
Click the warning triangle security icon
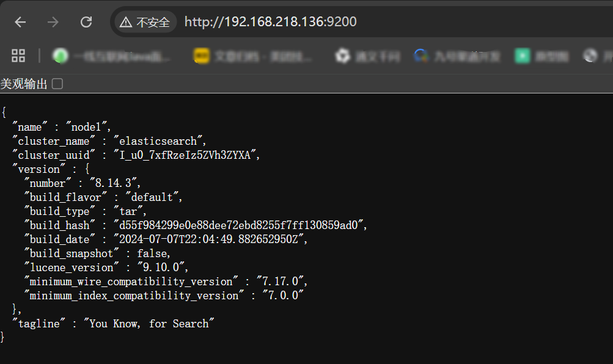(x=126, y=23)
